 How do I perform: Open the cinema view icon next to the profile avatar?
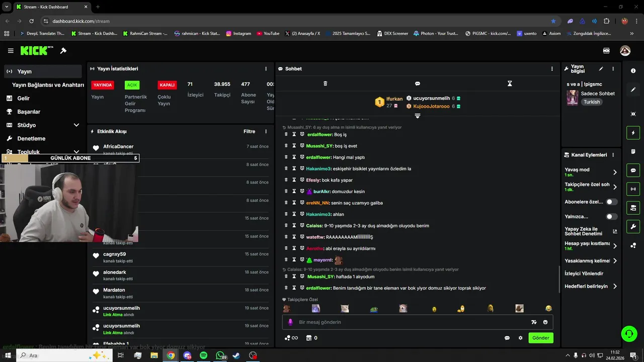(x=606, y=51)
